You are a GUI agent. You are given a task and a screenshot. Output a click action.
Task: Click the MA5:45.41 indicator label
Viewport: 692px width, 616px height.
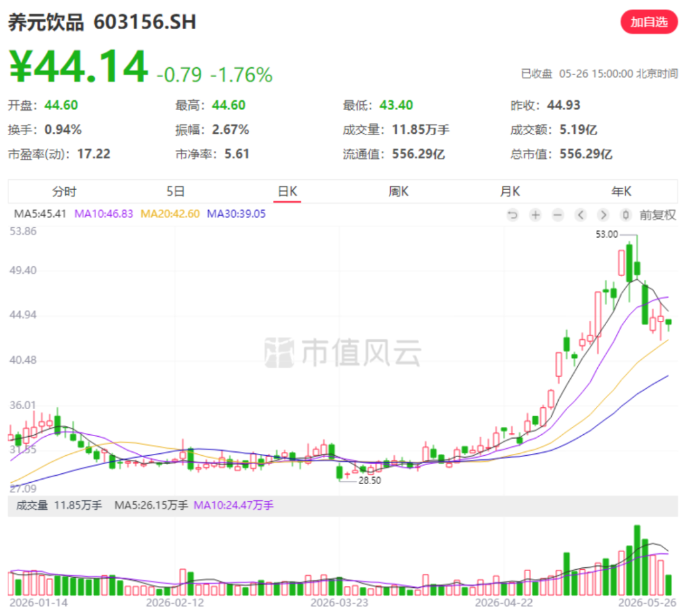pyautogui.click(x=40, y=214)
